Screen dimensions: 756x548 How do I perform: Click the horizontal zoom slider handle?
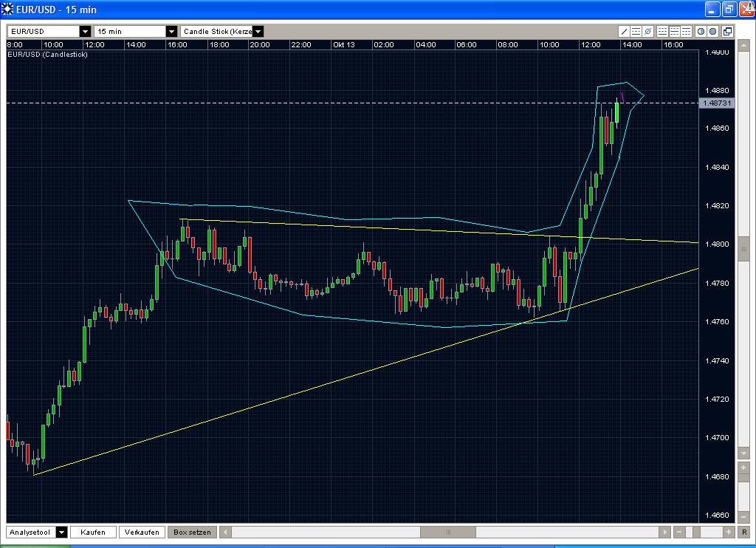point(696,532)
